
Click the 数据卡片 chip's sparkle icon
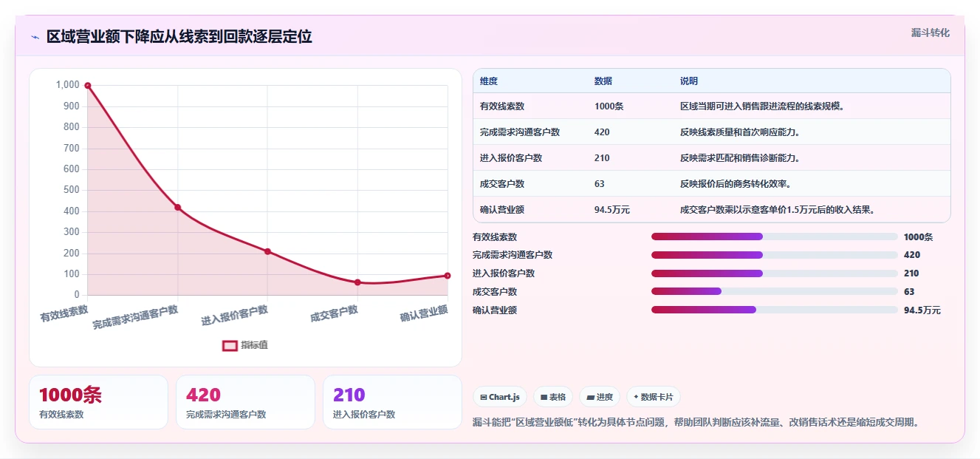coord(636,397)
